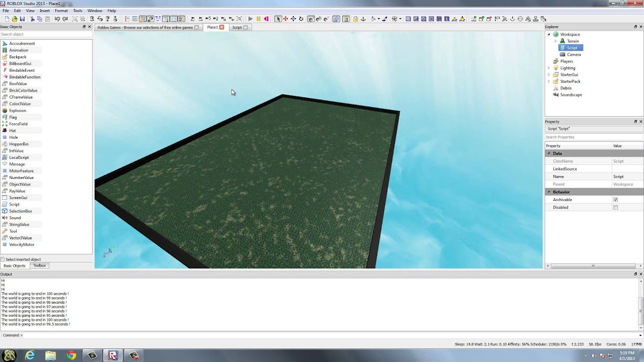Select the red Move tool
The image size is (644, 362).
click(286, 19)
